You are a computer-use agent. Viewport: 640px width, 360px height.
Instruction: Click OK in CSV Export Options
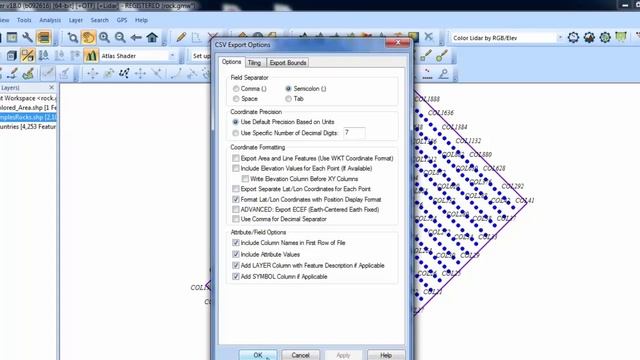click(x=258, y=355)
